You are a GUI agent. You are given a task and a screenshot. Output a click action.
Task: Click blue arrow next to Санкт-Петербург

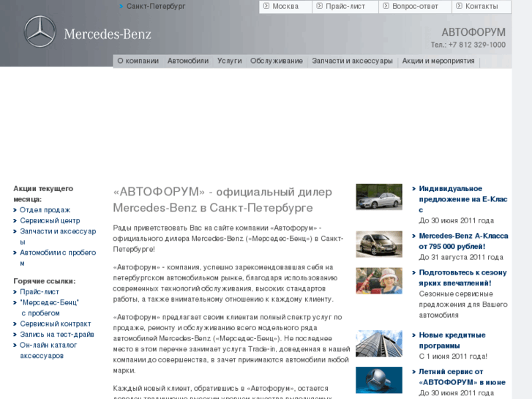pos(121,6)
